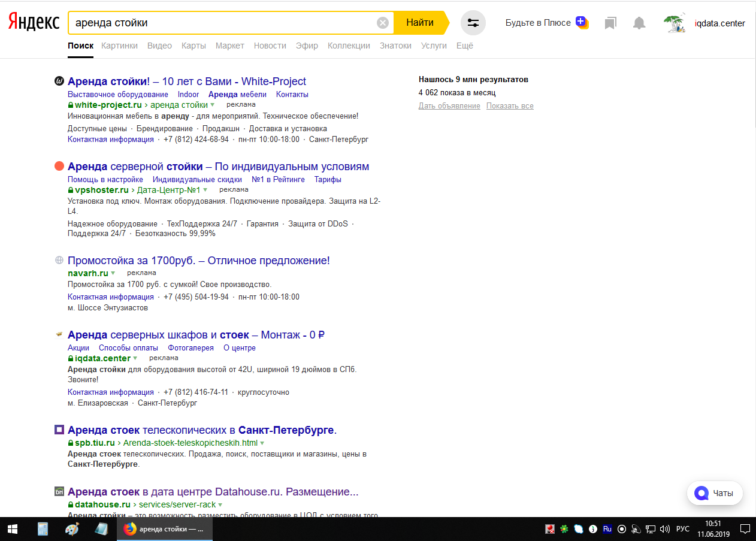756x541 pixels.
Task: Open notepad app icon in taskbar
Action: 101,529
